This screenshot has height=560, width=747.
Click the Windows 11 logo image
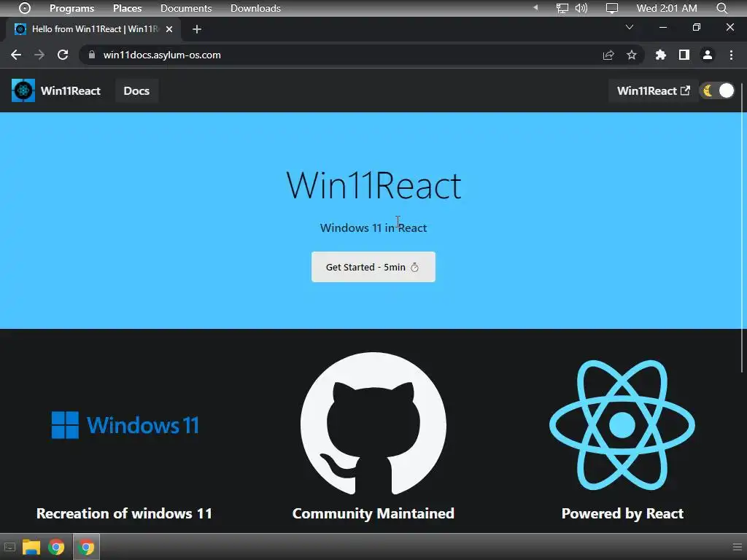(x=125, y=425)
